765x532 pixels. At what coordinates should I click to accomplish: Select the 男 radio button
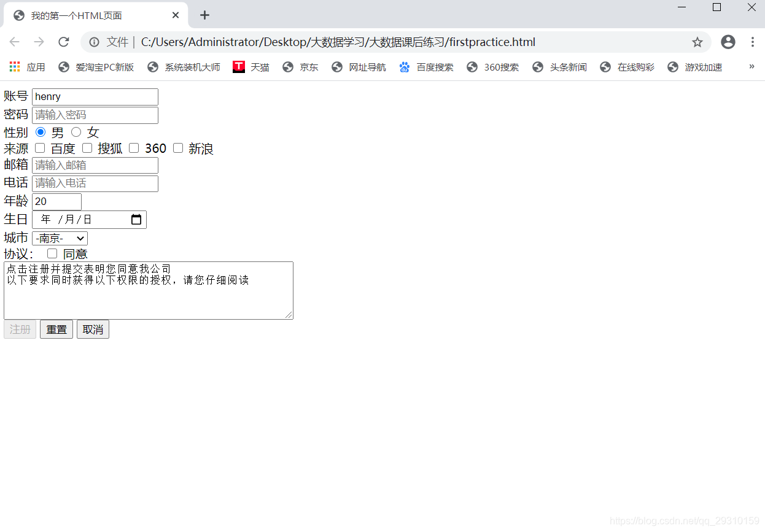click(x=41, y=132)
